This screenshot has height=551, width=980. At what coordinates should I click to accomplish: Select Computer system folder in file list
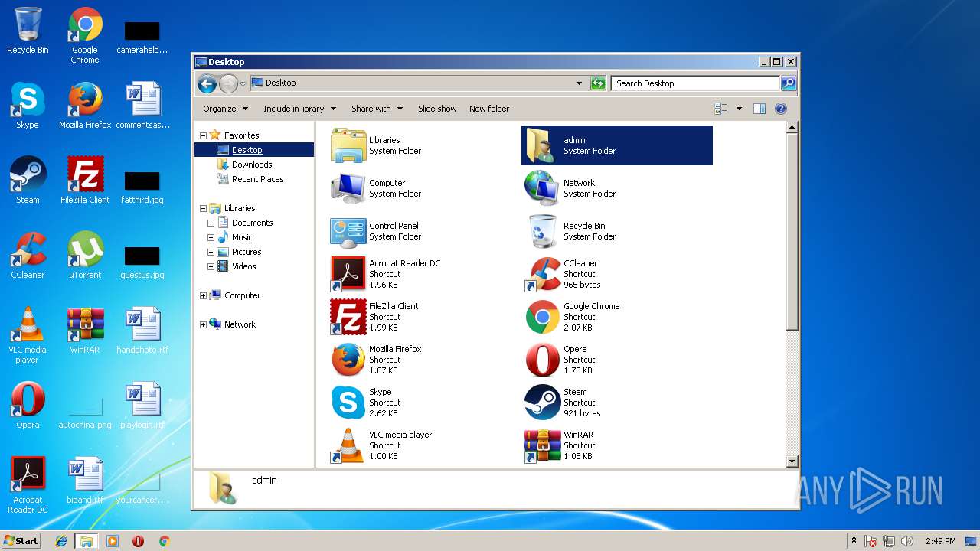coord(377,188)
